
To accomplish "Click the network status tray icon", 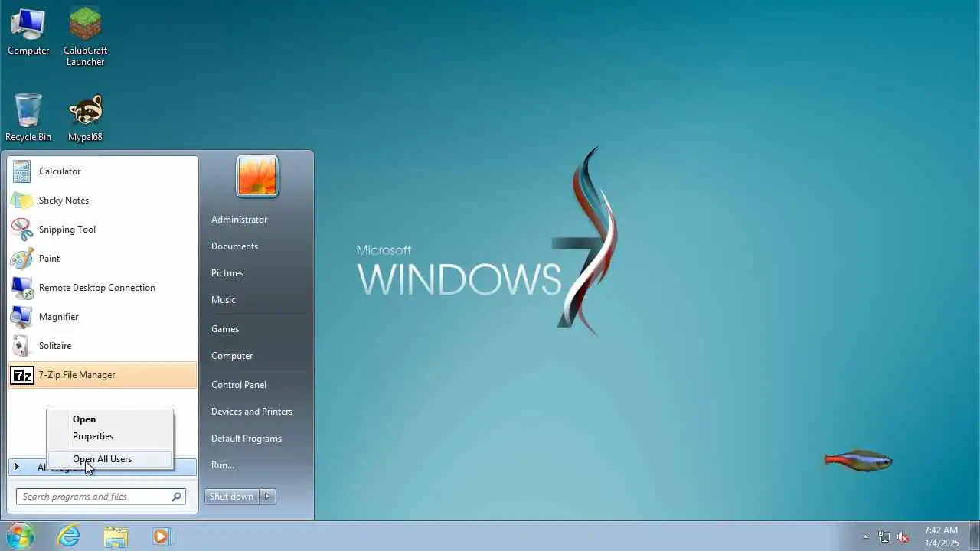I will 884,536.
